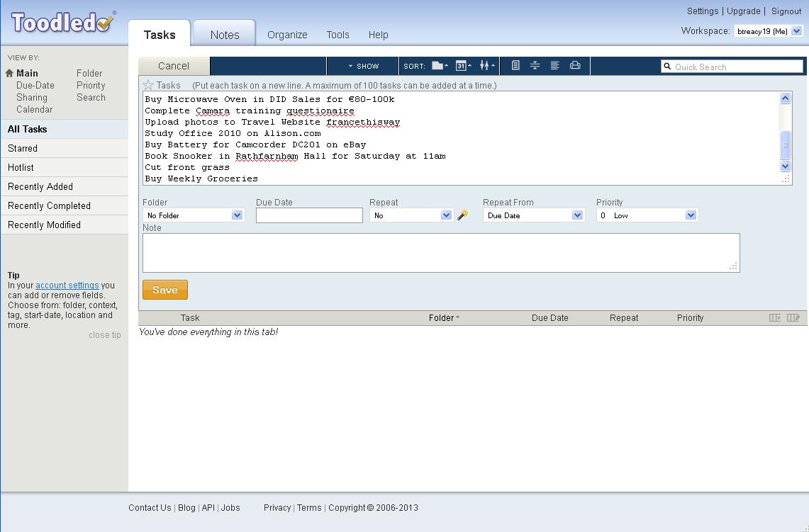
Task: Select Starred view in sidebar
Action: pyautogui.click(x=65, y=148)
